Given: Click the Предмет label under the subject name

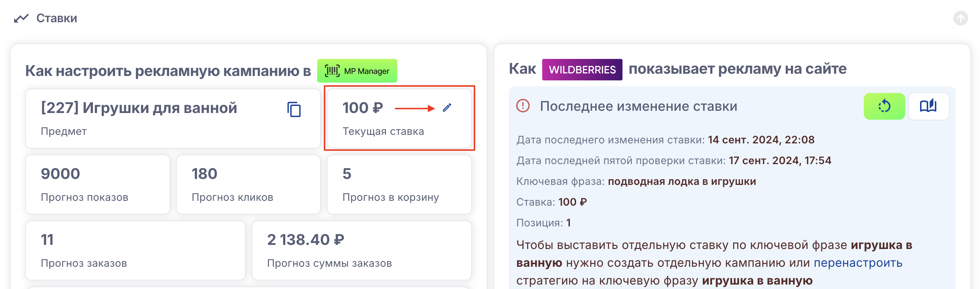Looking at the screenshot, I should coord(64,132).
